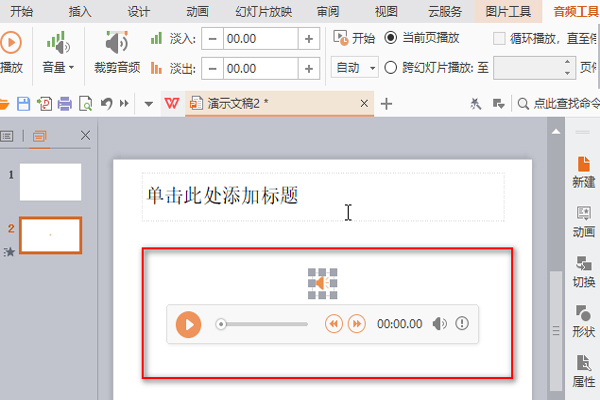Click the audio player info exclamation icon
The height and width of the screenshot is (400, 600).
462,323
